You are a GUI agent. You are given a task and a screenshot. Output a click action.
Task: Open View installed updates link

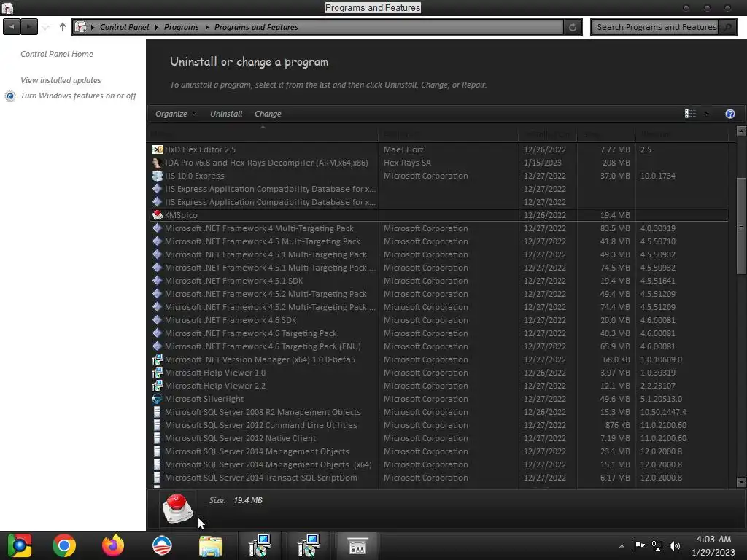[x=61, y=80]
